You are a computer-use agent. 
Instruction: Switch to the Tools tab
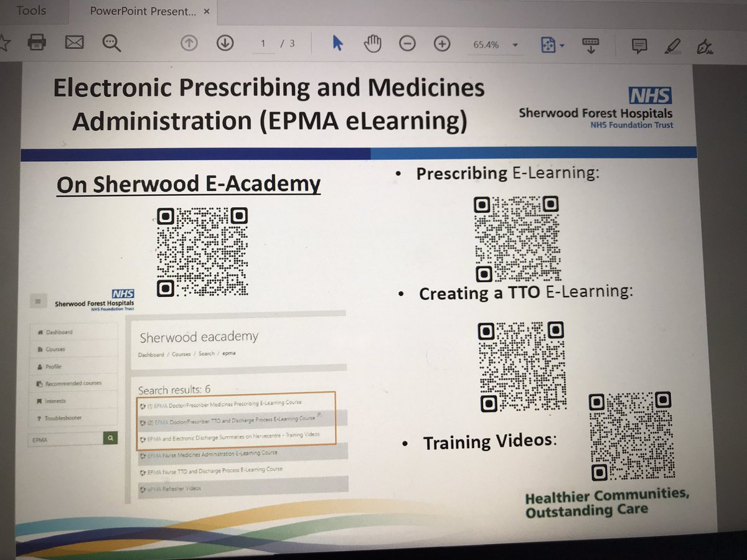pos(31,11)
